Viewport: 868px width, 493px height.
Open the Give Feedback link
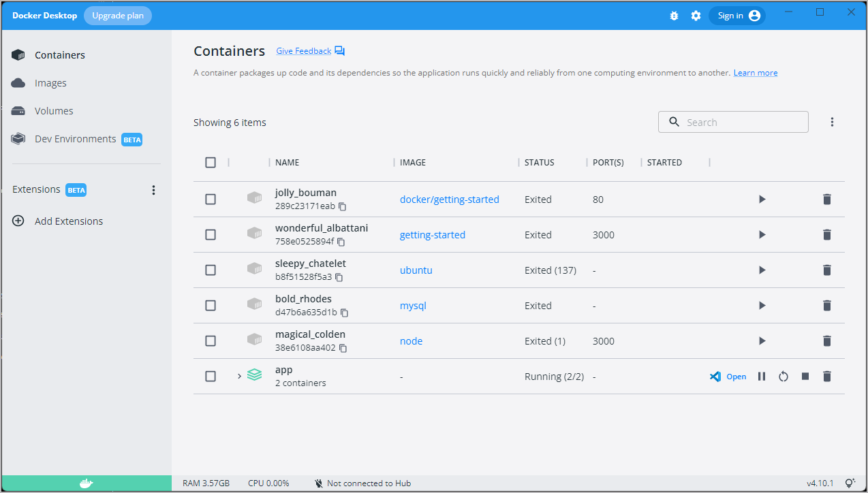tap(304, 51)
